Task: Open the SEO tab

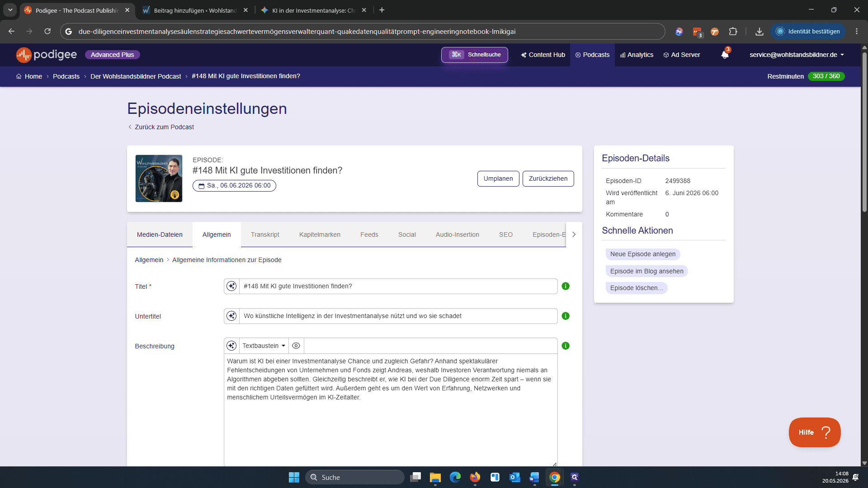Action: (x=505, y=235)
